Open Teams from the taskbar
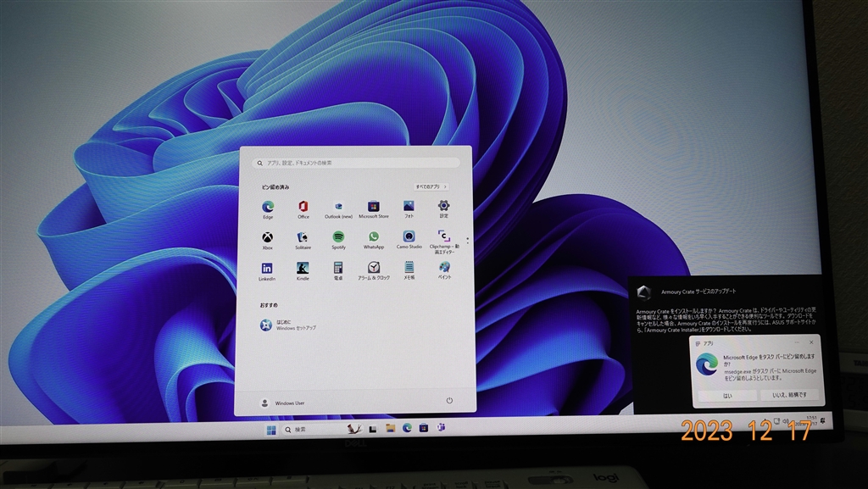The image size is (868, 489). (441, 427)
